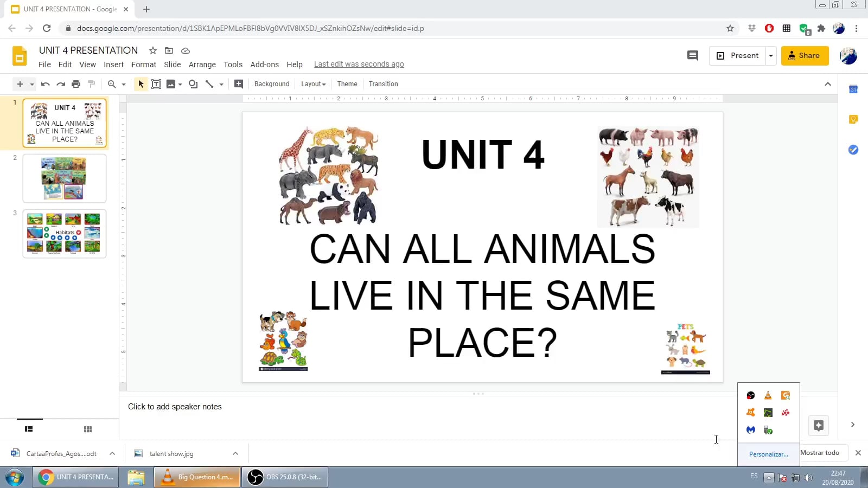Viewport: 868px width, 488px height.
Task: Click the Move to folder icon
Action: pyautogui.click(x=169, y=50)
